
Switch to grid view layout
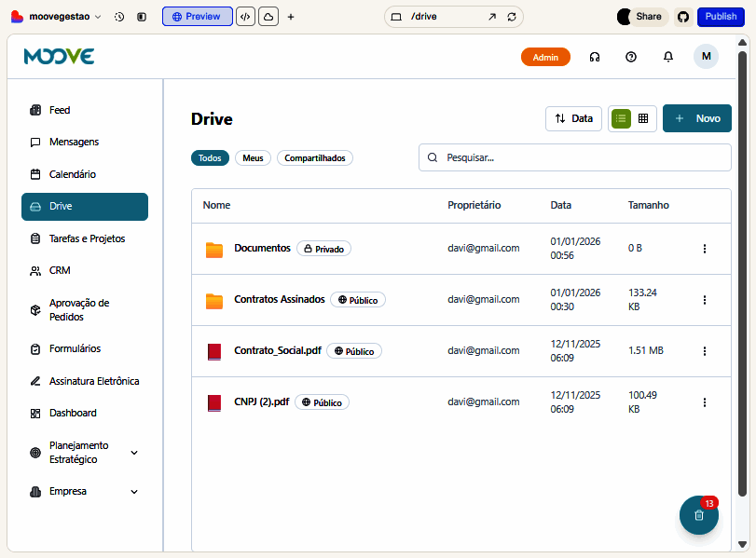click(643, 118)
